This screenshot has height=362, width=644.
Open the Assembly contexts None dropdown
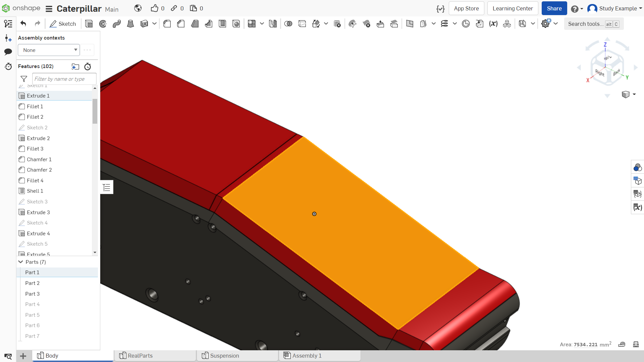point(49,50)
